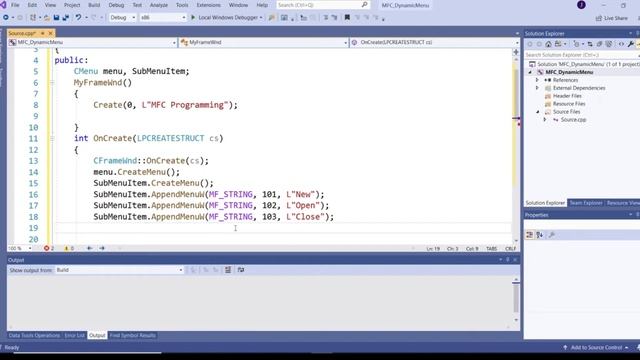The height and width of the screenshot is (360, 640).
Task: Open the Show output from dropdown
Action: coord(119,270)
